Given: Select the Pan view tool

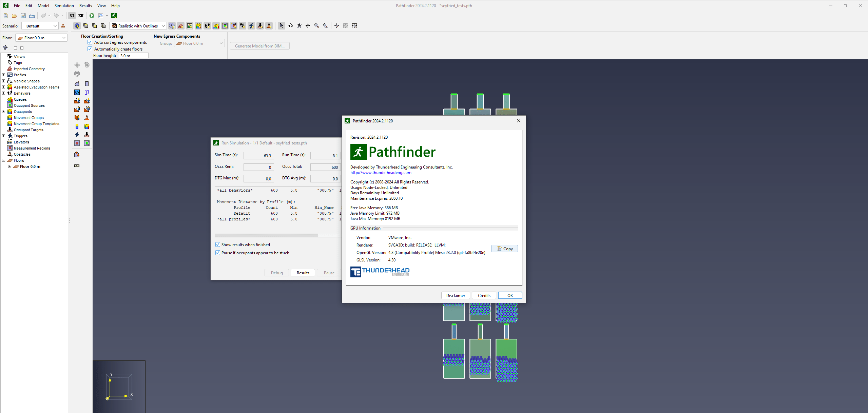Looking at the screenshot, I should pyautogui.click(x=308, y=26).
